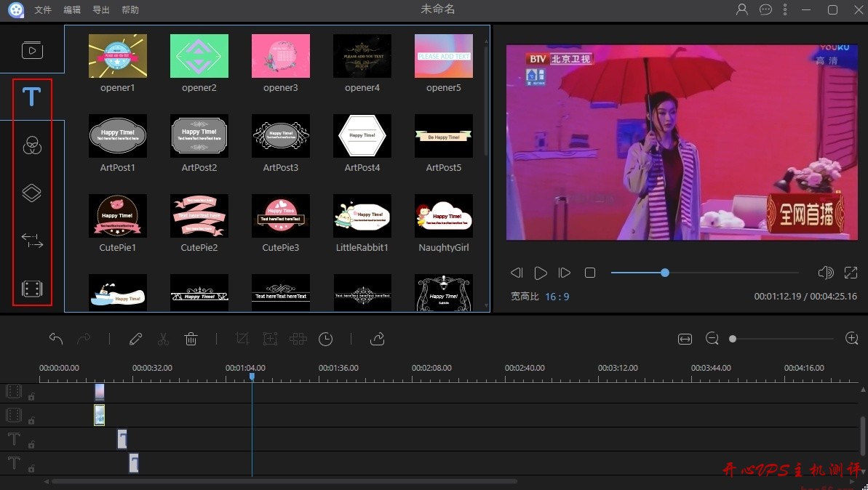Toggle lock on the bottom text track
868x490 pixels.
(31, 468)
